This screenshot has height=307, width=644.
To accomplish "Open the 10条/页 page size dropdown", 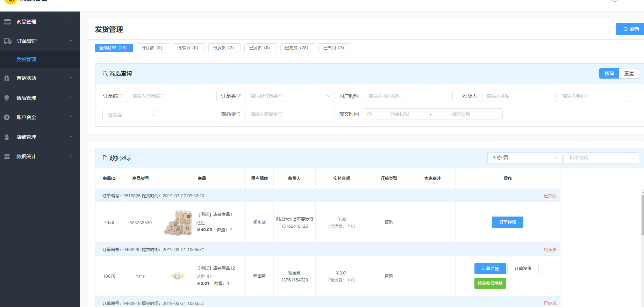I will click(525, 158).
